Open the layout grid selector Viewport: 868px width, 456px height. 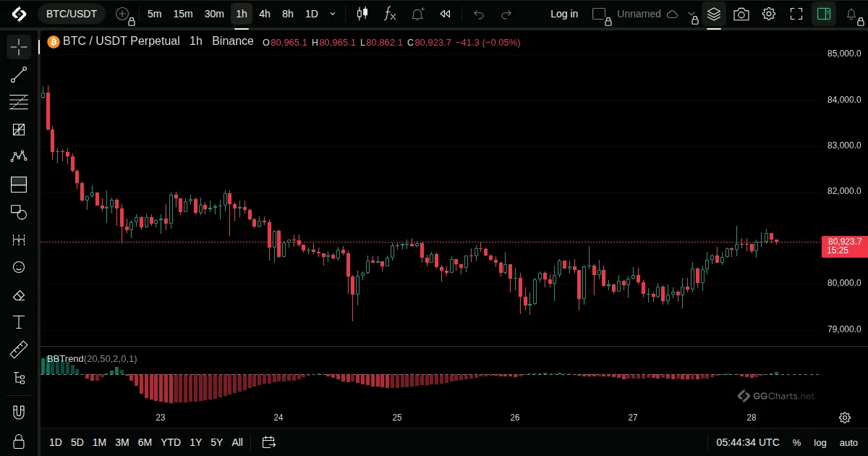tap(599, 14)
